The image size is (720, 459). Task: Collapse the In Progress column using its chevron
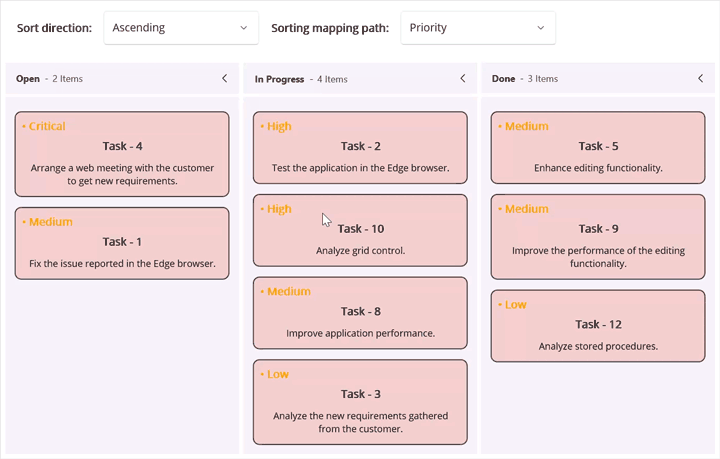point(463,78)
